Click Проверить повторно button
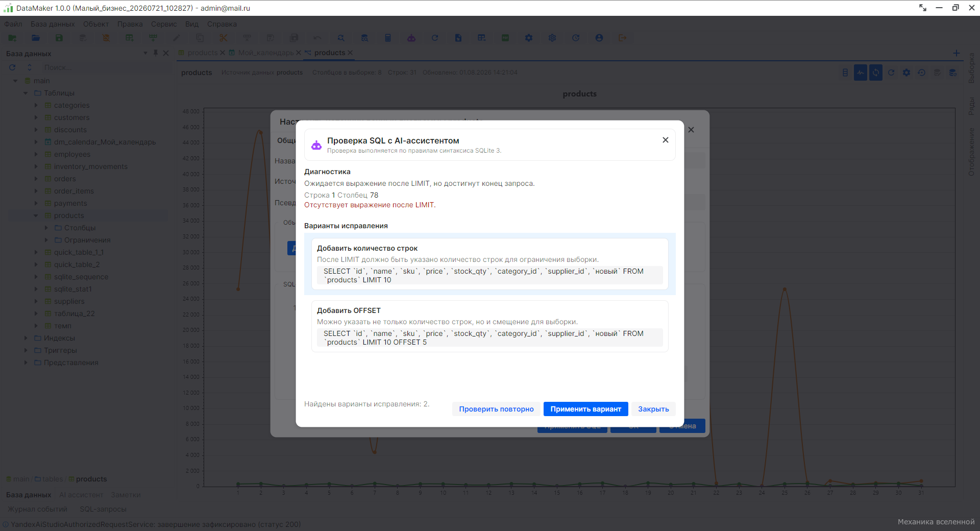Screen dimensions: 980x531 496,409
